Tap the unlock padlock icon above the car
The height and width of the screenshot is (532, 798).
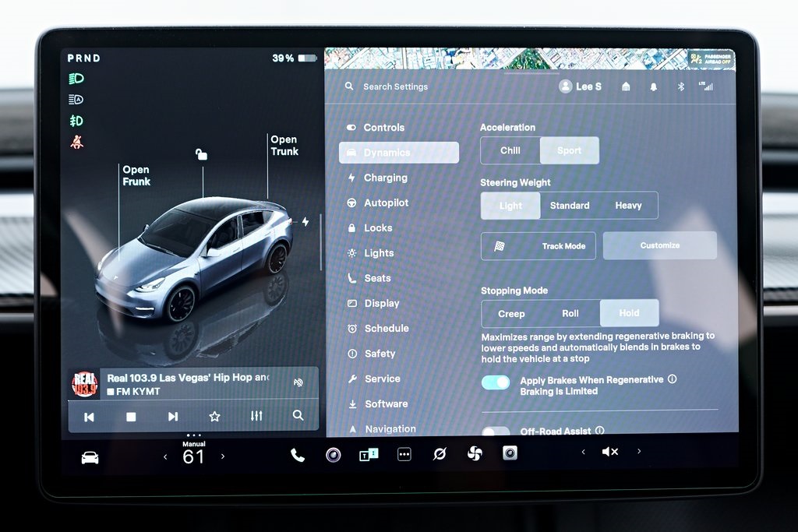coord(202,153)
